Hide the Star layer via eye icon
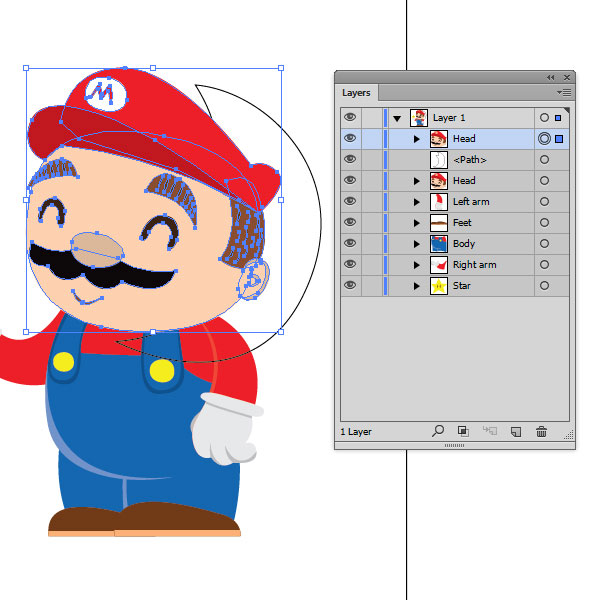This screenshot has height=600, width=600. [x=350, y=286]
